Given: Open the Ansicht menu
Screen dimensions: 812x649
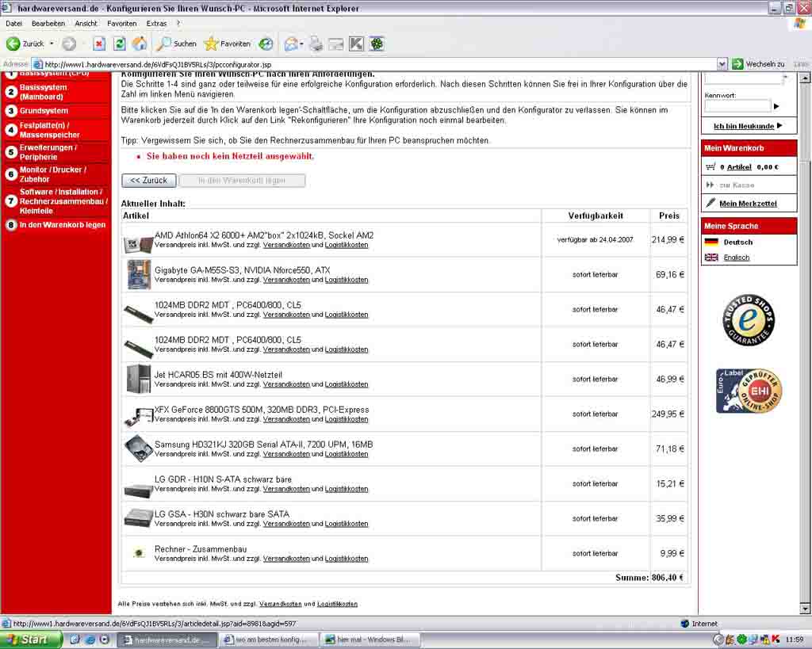Looking at the screenshot, I should (x=86, y=23).
